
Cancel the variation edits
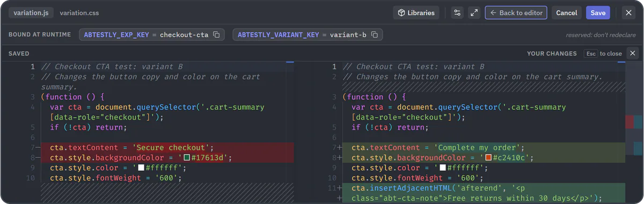(x=567, y=13)
